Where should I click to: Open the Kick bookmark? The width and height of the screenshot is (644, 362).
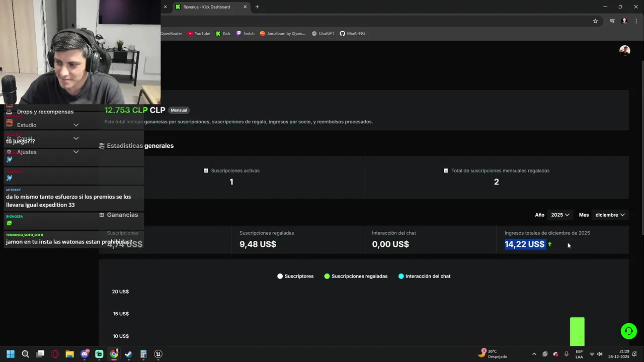click(x=223, y=34)
